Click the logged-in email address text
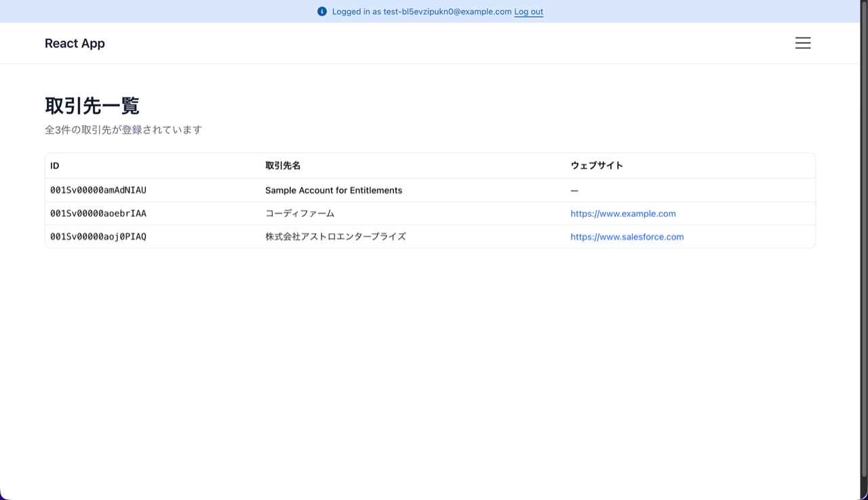 (447, 12)
